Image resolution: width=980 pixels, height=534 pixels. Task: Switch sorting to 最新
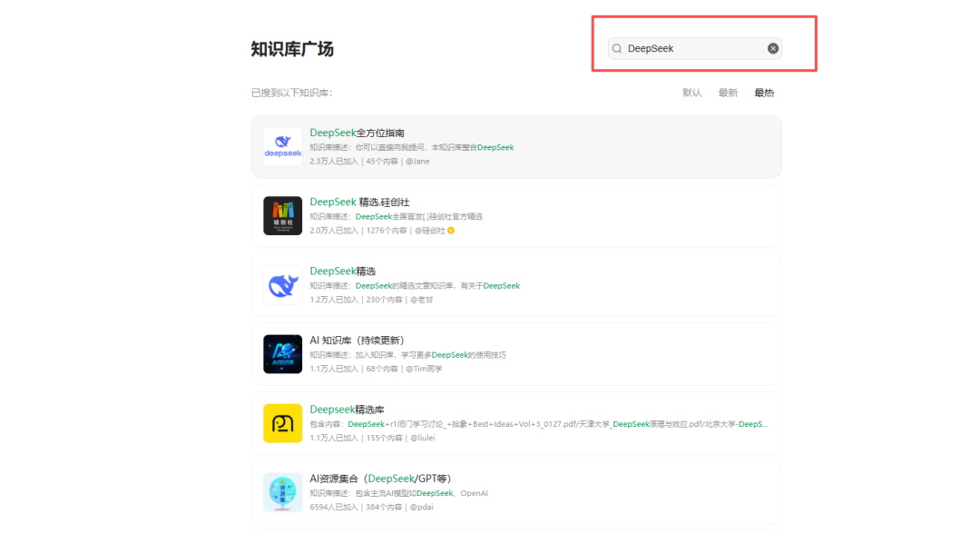(x=728, y=92)
